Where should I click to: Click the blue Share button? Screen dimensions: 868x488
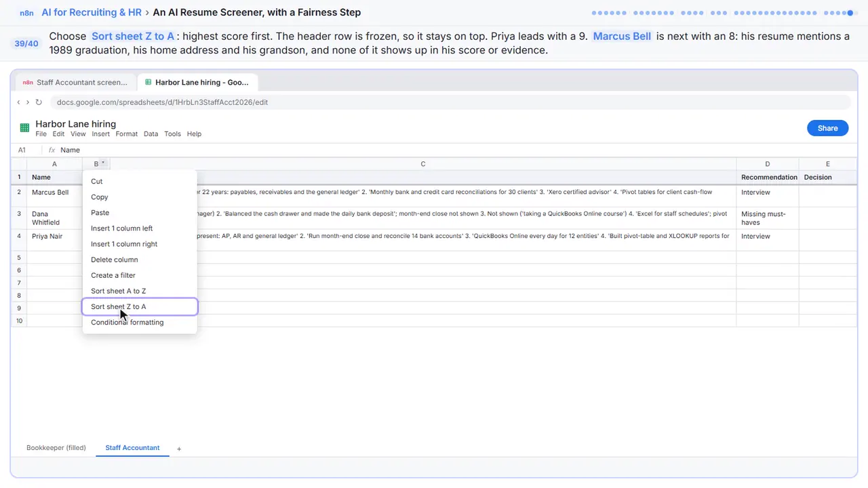(827, 128)
